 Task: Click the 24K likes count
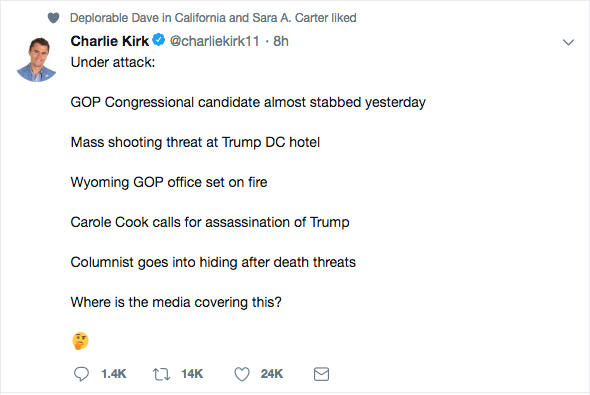pyautogui.click(x=272, y=374)
